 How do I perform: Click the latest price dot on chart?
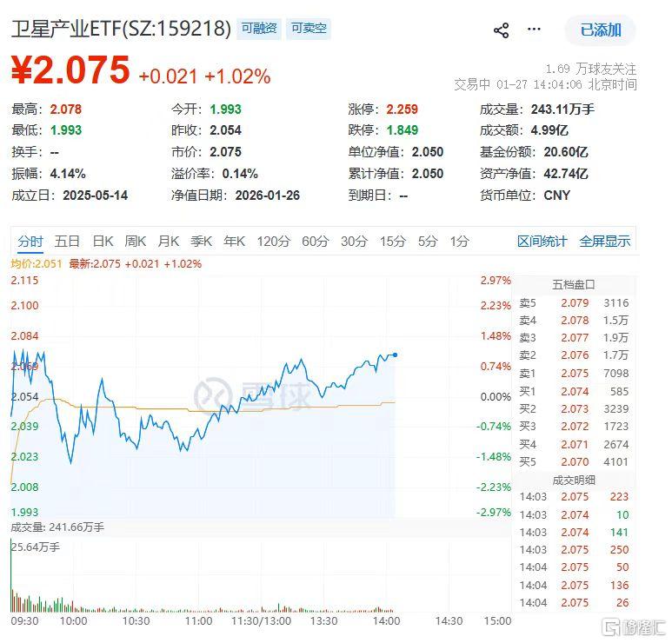pyautogui.click(x=395, y=355)
